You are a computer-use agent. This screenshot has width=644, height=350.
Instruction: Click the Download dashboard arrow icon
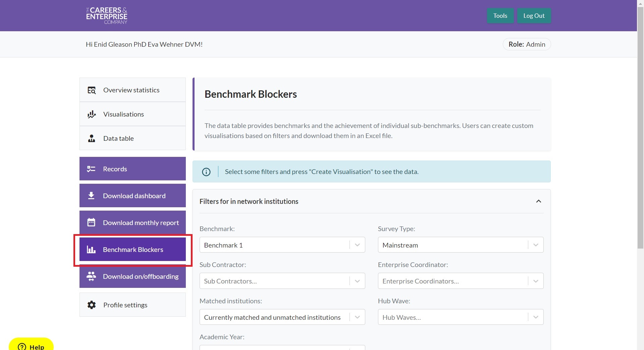[x=91, y=196]
